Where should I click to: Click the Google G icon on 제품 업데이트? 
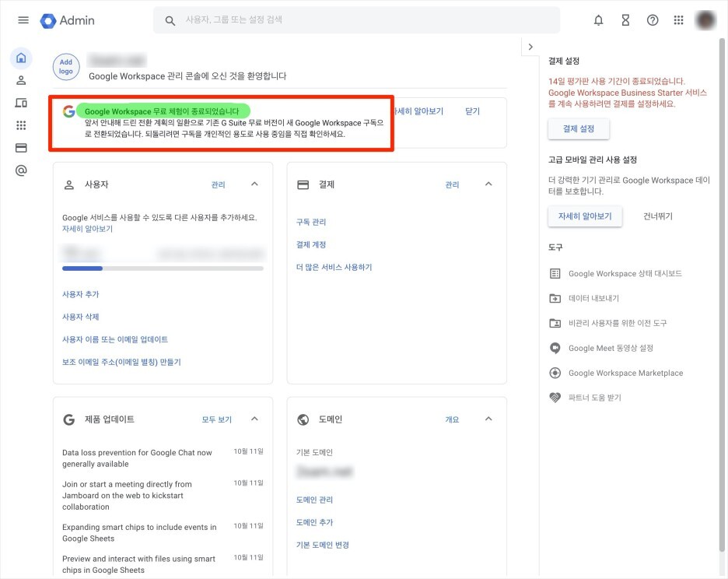pyautogui.click(x=68, y=419)
